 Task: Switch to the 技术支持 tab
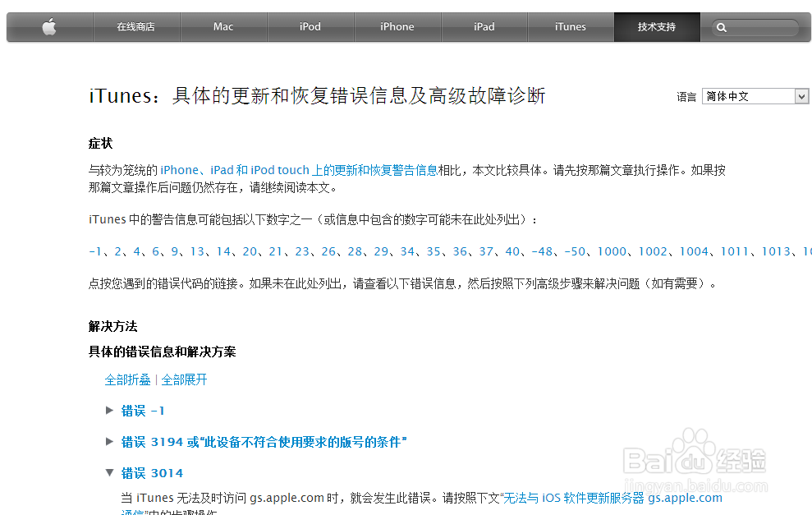(656, 27)
